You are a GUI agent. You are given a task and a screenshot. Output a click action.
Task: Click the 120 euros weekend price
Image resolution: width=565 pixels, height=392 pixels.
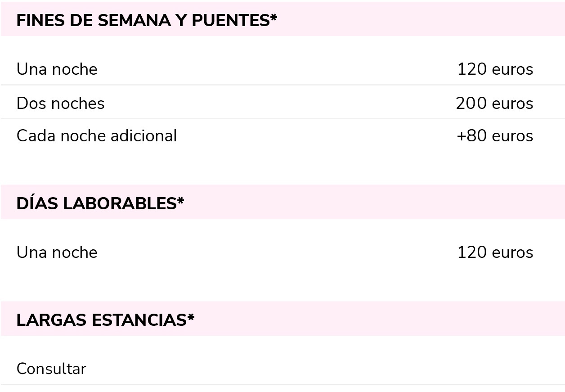[495, 69]
